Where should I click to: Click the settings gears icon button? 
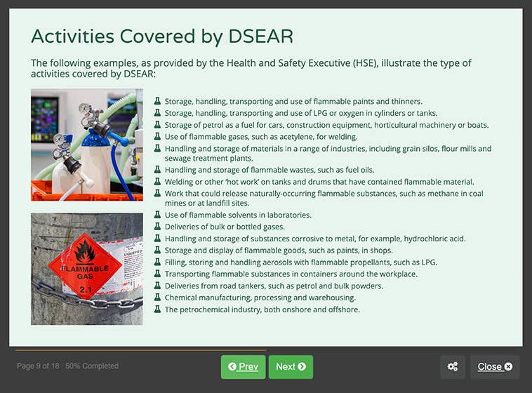[453, 367]
